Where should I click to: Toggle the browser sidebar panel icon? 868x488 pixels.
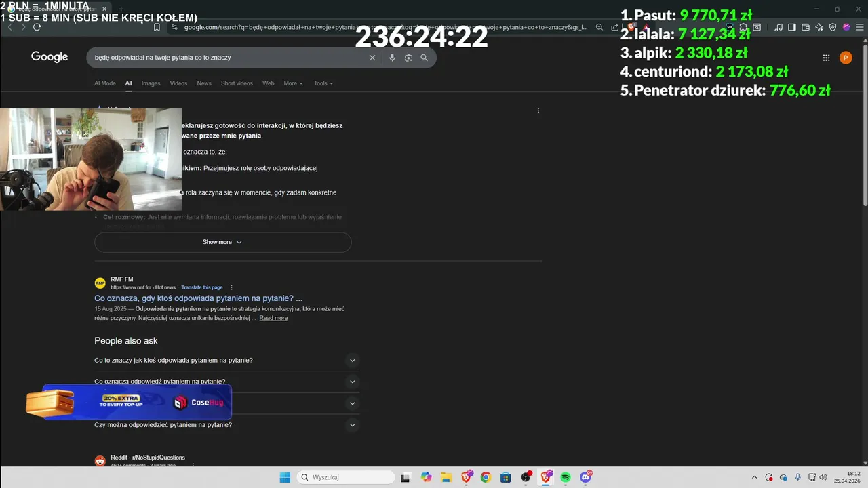(x=791, y=27)
